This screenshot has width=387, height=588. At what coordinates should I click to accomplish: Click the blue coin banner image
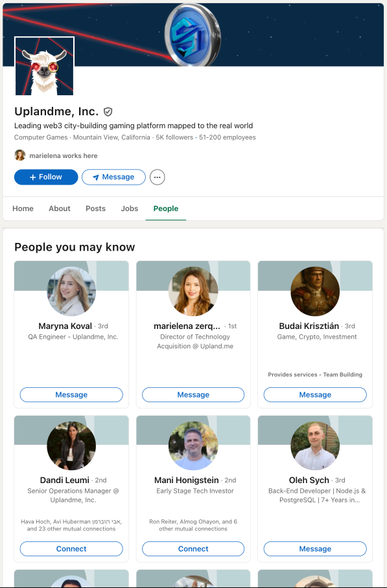193,35
